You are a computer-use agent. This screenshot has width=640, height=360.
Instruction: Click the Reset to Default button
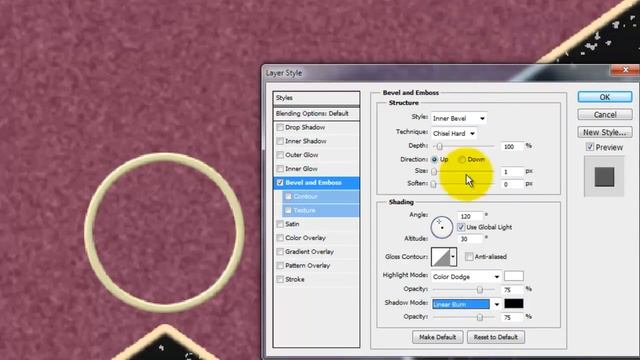pyautogui.click(x=496, y=337)
